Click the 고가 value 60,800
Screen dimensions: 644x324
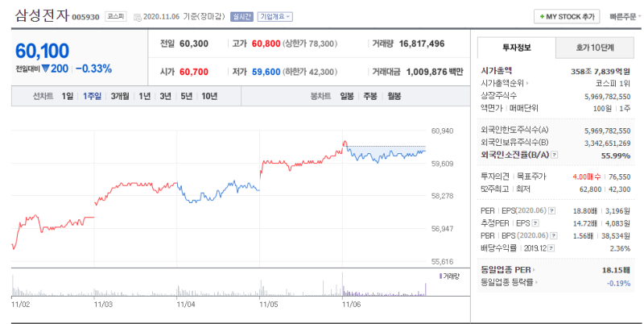tap(266, 44)
